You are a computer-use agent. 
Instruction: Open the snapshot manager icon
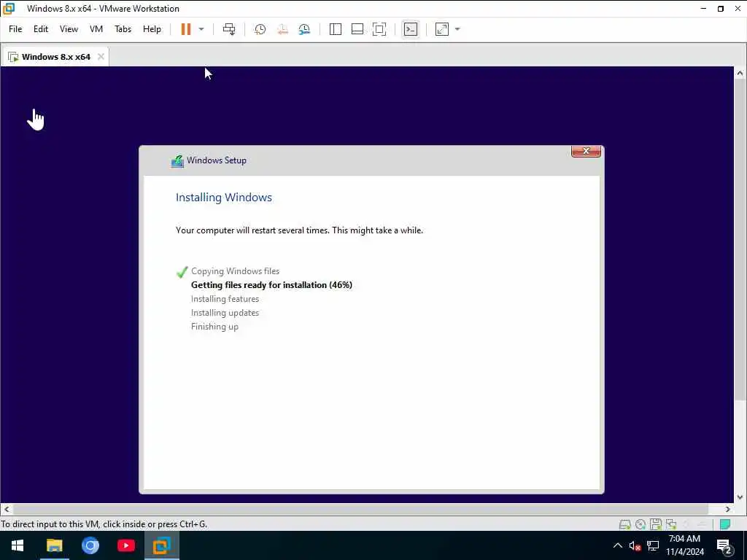point(304,29)
